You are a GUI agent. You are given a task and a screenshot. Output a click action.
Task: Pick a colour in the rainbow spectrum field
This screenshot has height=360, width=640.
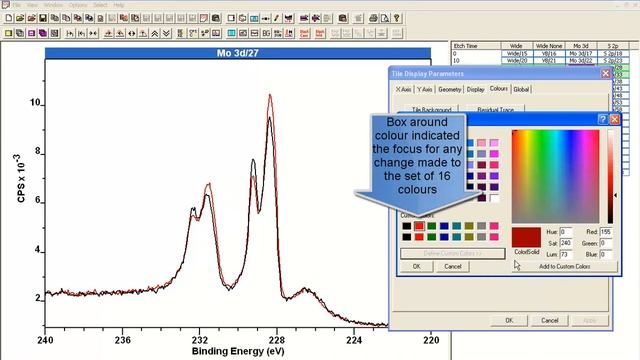pyautogui.click(x=556, y=176)
